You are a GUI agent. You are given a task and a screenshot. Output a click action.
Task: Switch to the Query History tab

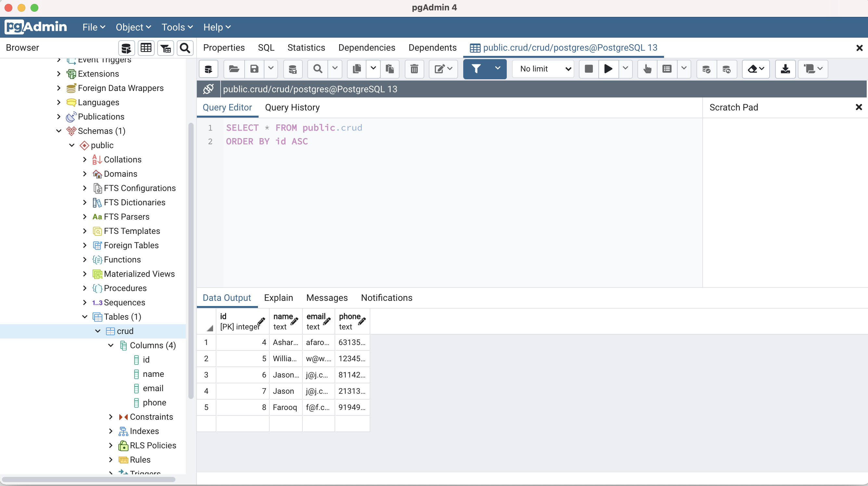click(292, 108)
